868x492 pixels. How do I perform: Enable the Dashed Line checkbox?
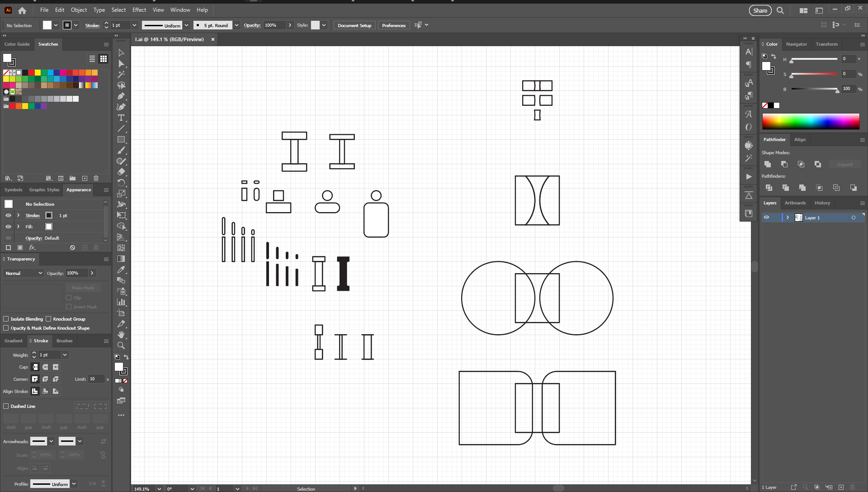pos(6,406)
